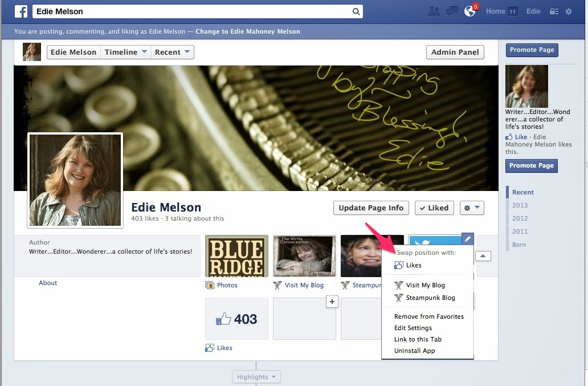588x386 pixels.
Task: Click the search magnifier icon
Action: pos(356,11)
